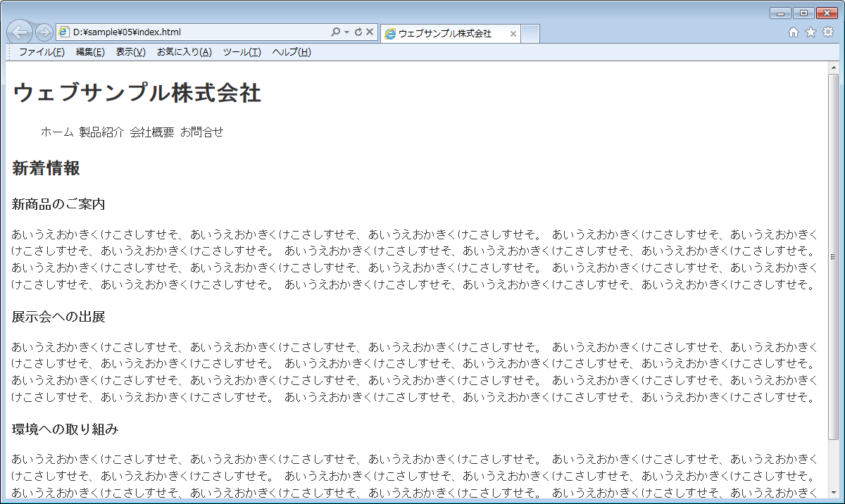Open the 編集(E) menu
845x504 pixels.
(x=90, y=52)
